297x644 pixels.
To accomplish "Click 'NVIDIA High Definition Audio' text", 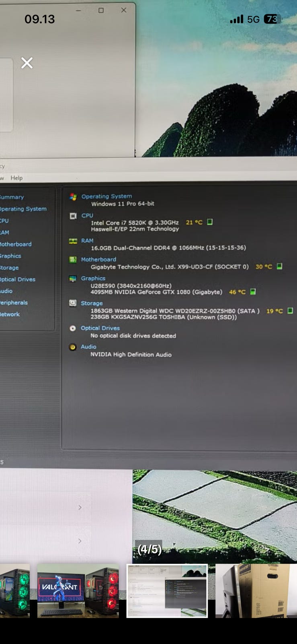I will coord(131,354).
